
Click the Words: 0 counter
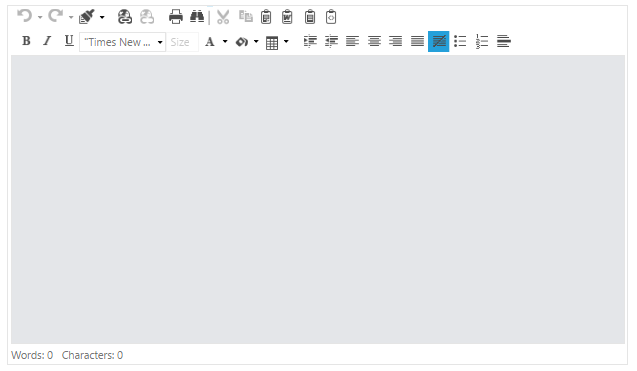(32, 355)
